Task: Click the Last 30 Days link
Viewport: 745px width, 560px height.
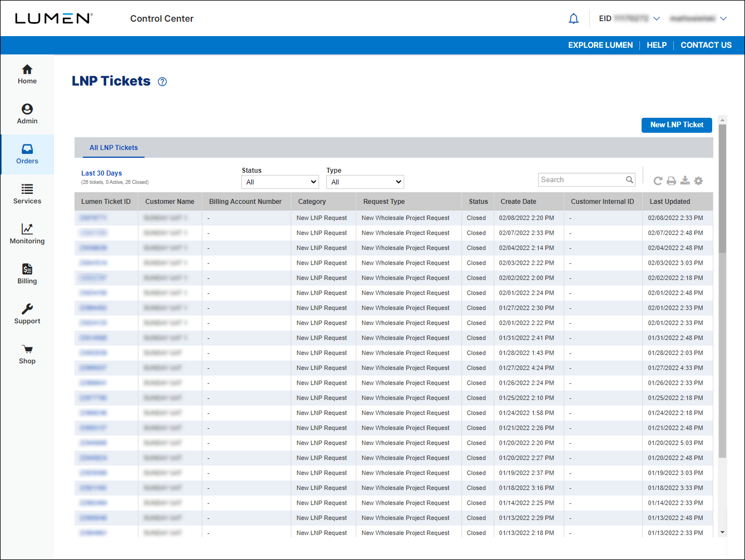Action: pos(102,173)
